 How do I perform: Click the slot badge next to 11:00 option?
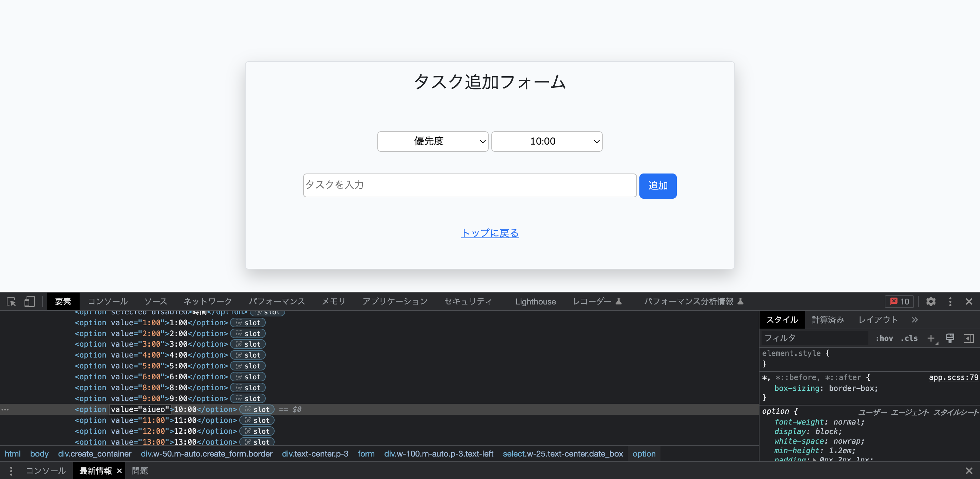257,420
